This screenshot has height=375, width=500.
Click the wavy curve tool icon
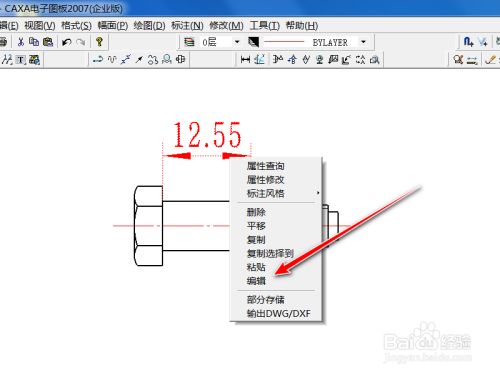click(x=112, y=60)
